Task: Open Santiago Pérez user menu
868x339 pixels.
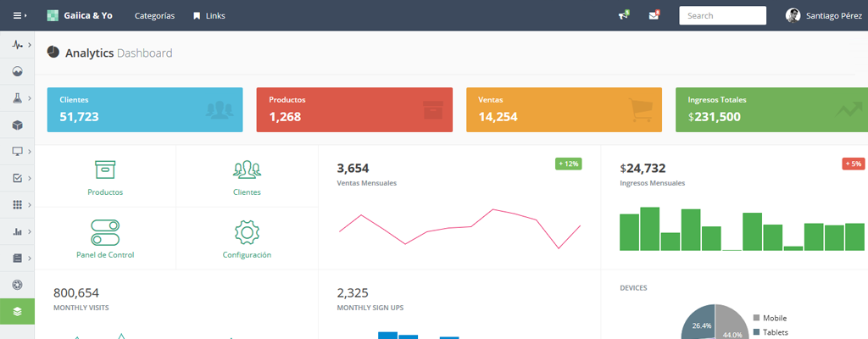Action: coord(822,15)
